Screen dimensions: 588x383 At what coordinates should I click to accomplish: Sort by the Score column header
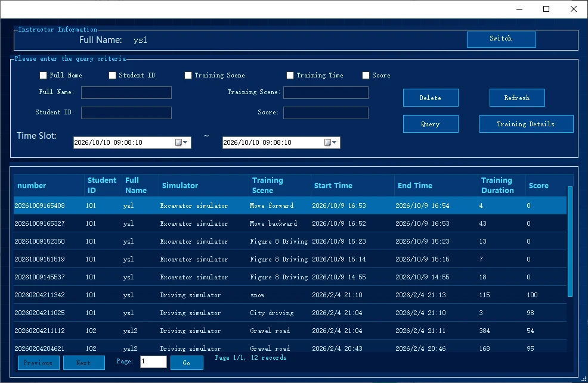(546, 185)
